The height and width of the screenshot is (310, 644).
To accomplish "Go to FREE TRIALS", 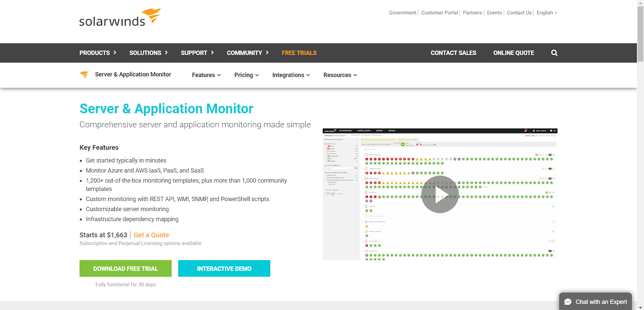I will click(x=299, y=53).
